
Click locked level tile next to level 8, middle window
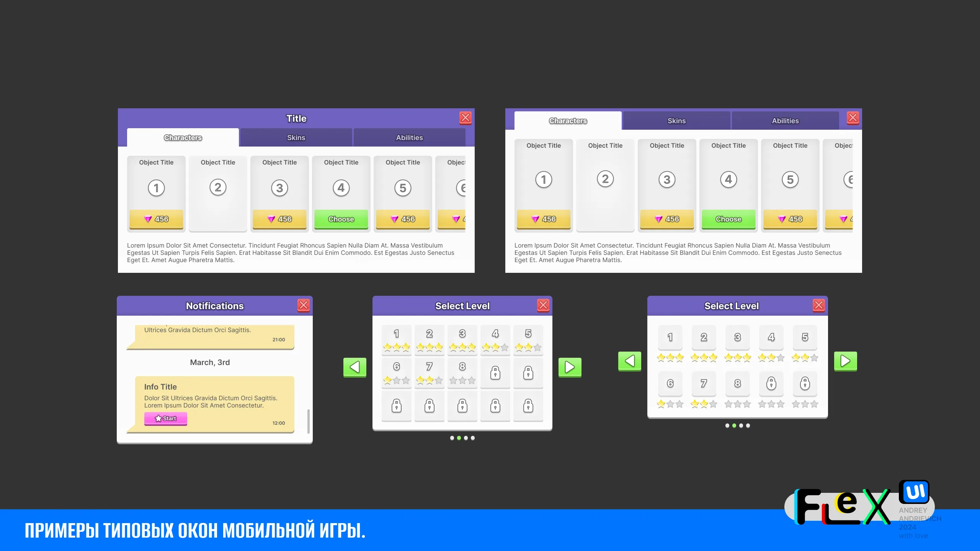pos(495,373)
